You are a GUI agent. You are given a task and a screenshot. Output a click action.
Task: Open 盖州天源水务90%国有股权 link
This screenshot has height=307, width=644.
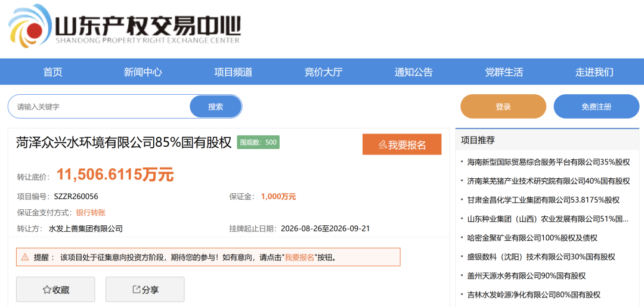[526, 275]
